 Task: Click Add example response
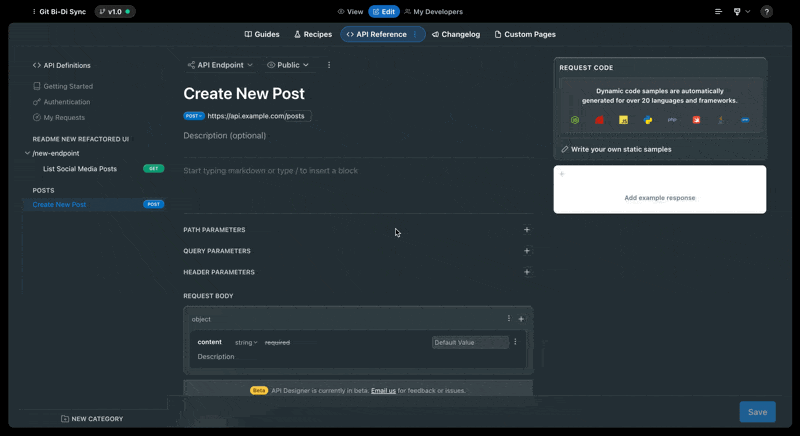point(660,198)
